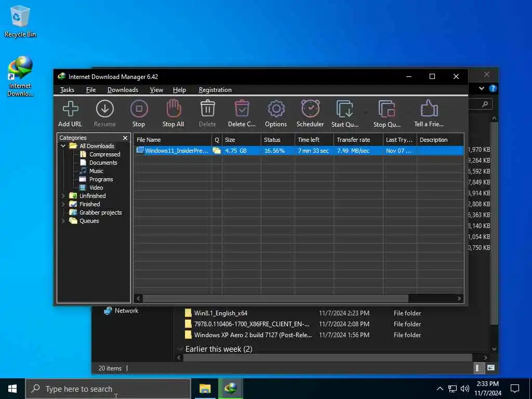Click the taskbar search box
This screenshot has width=532, height=399.
tap(108, 389)
